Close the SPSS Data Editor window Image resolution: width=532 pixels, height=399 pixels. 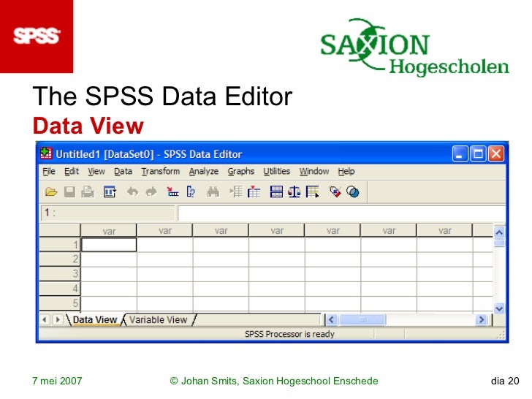[x=496, y=154]
